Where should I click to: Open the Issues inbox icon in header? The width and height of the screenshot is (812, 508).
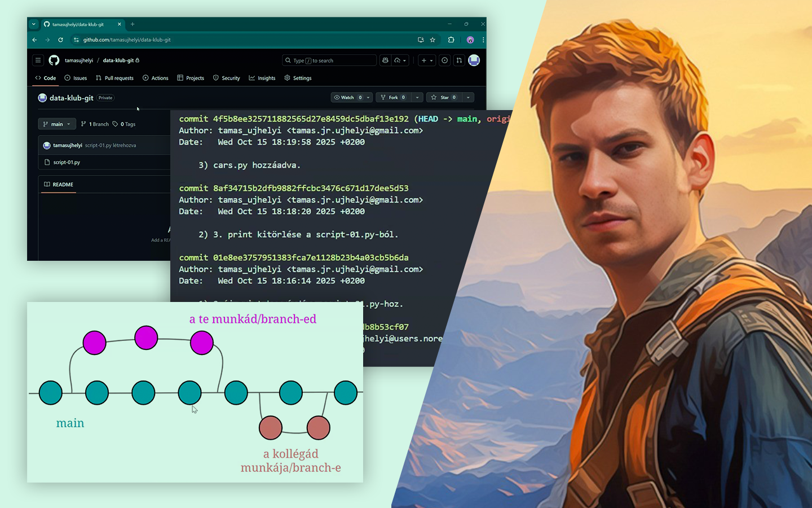pos(445,60)
